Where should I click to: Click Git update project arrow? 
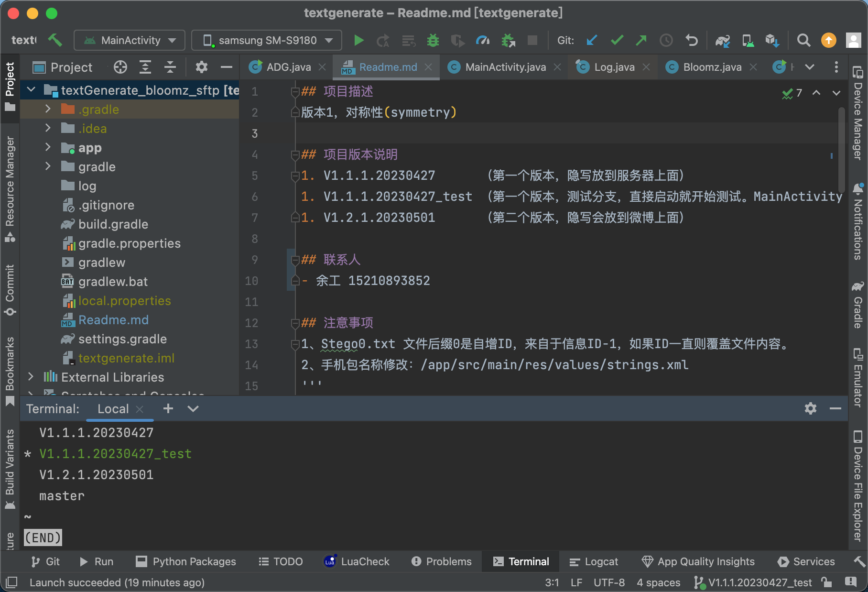pyautogui.click(x=592, y=40)
